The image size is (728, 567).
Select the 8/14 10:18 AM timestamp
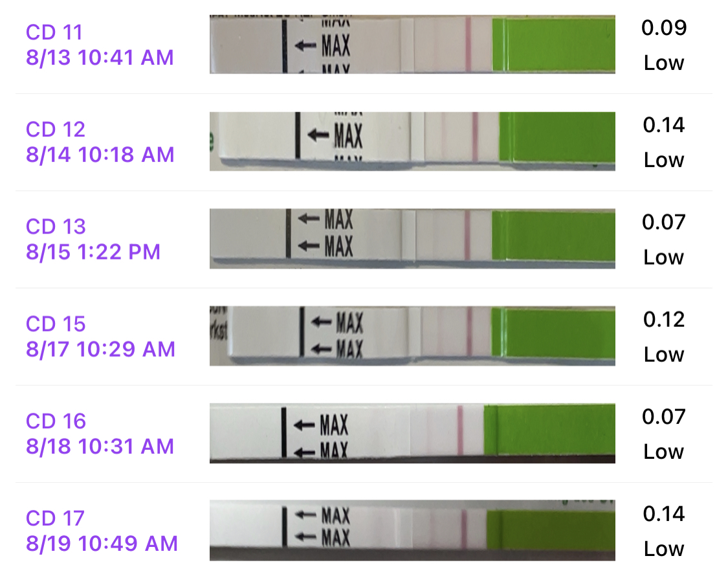point(100,155)
